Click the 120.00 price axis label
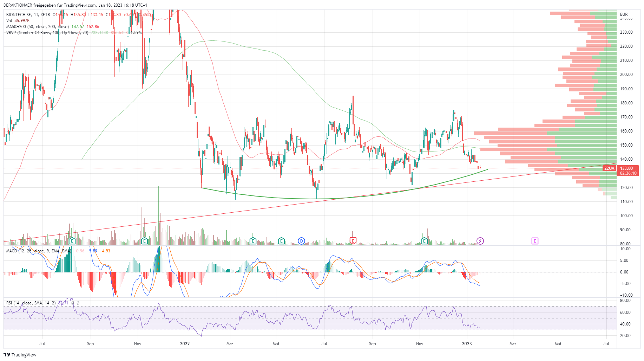This screenshot has height=361, width=644. click(x=626, y=188)
